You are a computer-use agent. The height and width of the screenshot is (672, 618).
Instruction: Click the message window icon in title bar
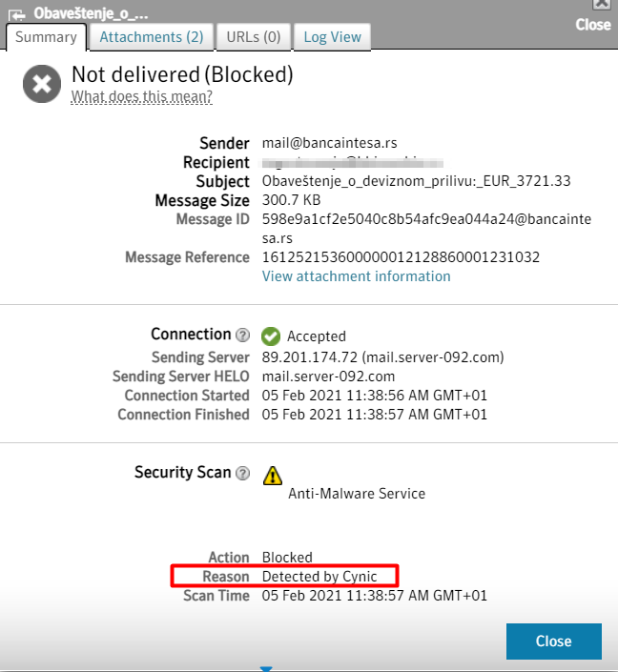click(16, 13)
